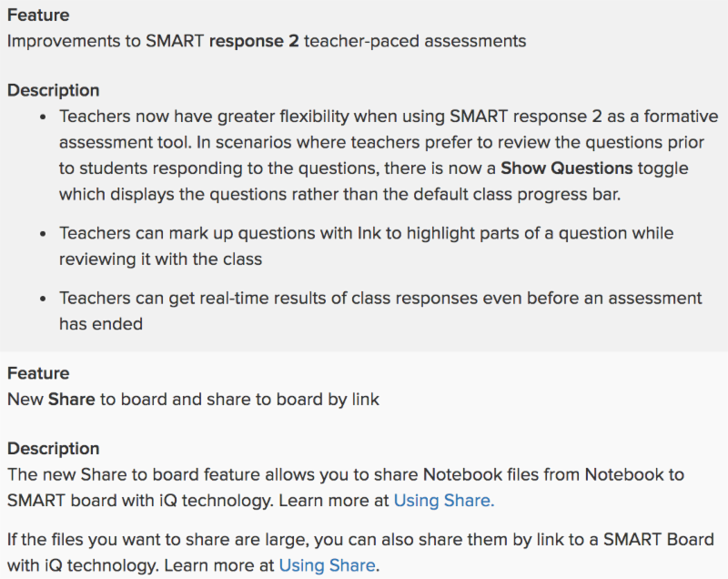Click the bold Show Questions text
The height and width of the screenshot is (579, 728).
point(567,168)
